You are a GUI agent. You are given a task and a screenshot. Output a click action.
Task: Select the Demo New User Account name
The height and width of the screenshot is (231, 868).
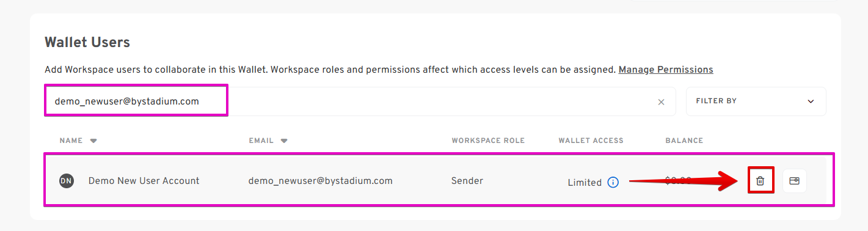coord(144,181)
